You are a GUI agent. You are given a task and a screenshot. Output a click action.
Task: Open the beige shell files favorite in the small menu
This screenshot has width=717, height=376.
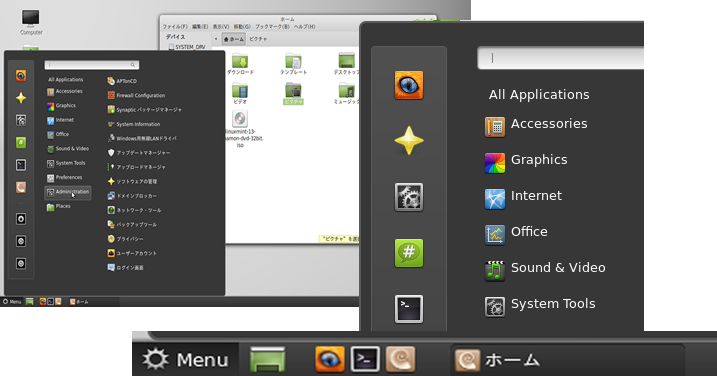(21, 187)
